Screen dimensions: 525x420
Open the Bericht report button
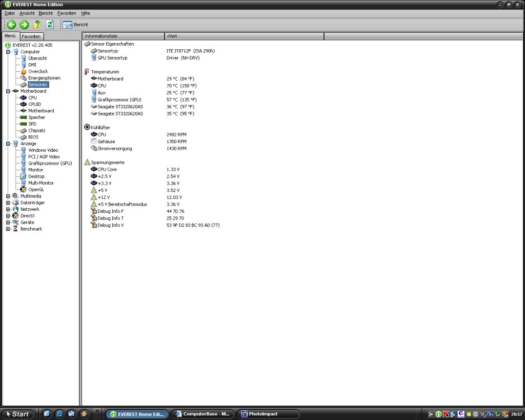point(75,25)
